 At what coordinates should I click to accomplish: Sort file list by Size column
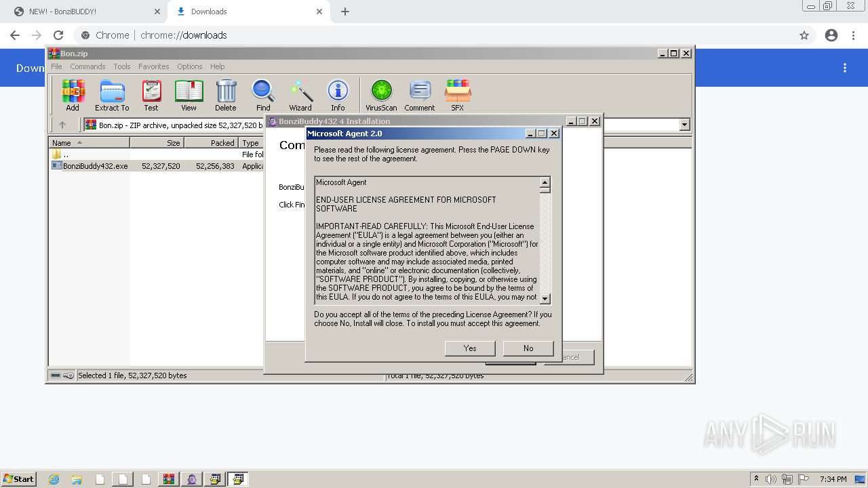click(157, 143)
